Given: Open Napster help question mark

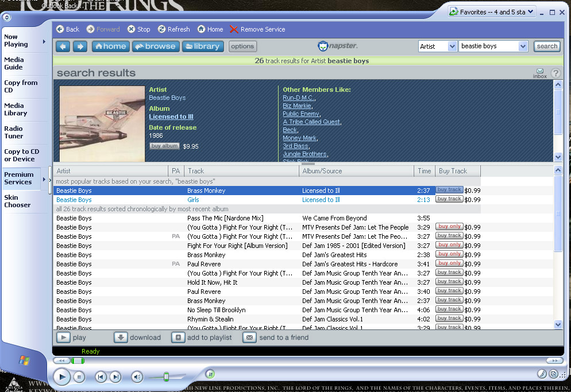Looking at the screenshot, I should click(555, 73).
